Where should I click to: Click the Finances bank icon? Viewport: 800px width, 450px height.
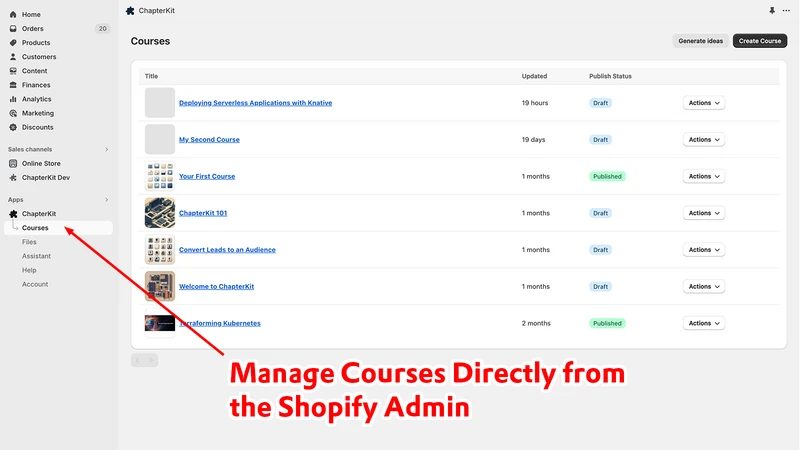click(x=13, y=85)
